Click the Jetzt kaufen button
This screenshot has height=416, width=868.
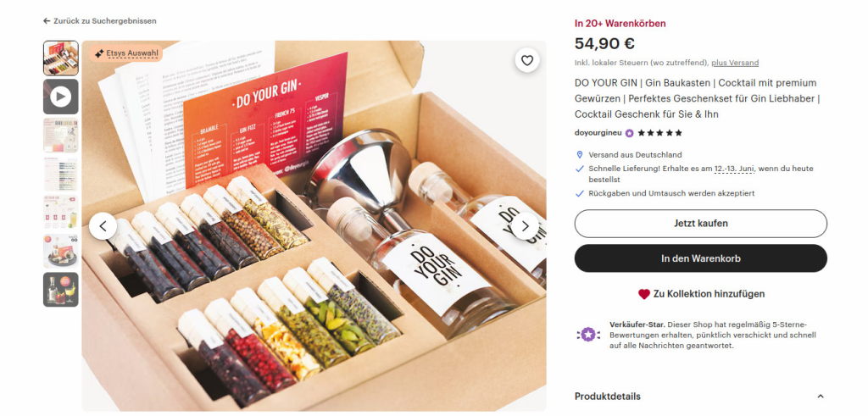tap(701, 224)
